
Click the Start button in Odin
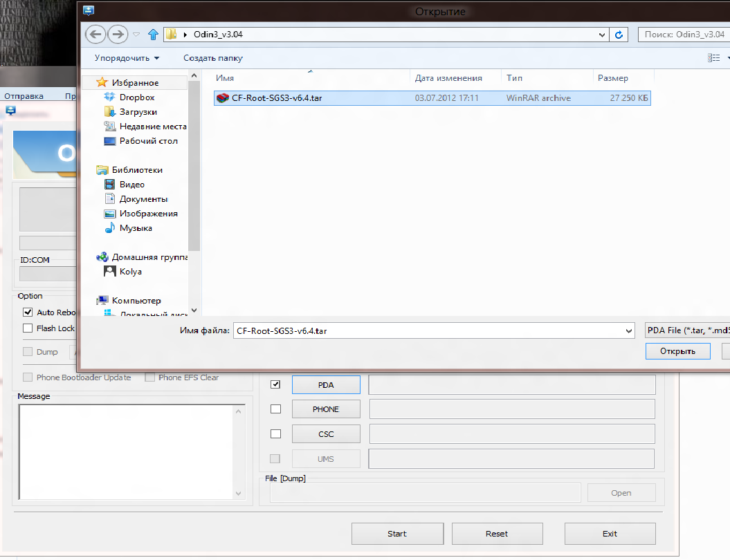coord(397,534)
